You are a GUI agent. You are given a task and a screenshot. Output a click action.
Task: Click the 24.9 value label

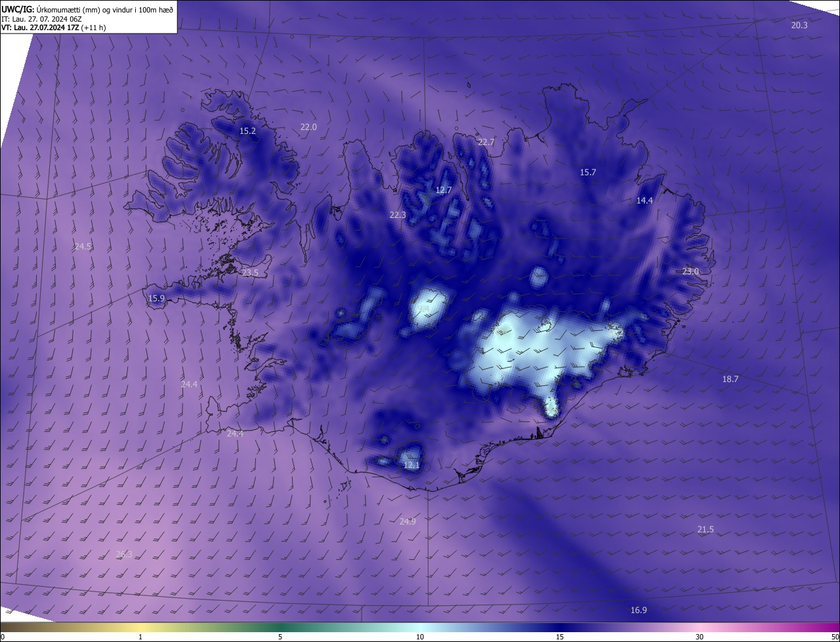[x=408, y=522]
